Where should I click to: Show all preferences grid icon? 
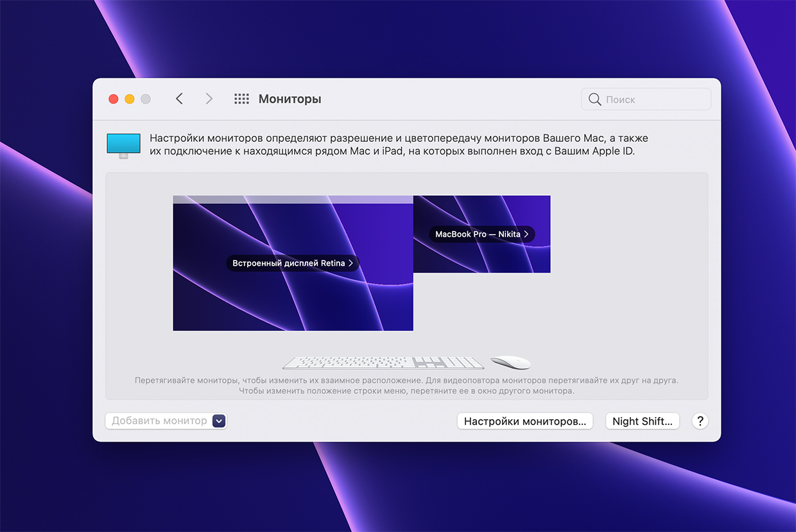point(241,99)
